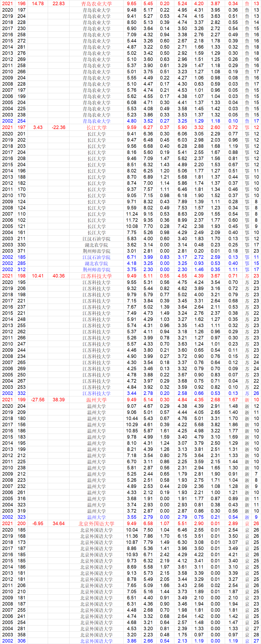Viewport: 261px width, 644px height.
Task: Click the 38.39 value in 温州大学 2021 row
Action: tap(59, 400)
